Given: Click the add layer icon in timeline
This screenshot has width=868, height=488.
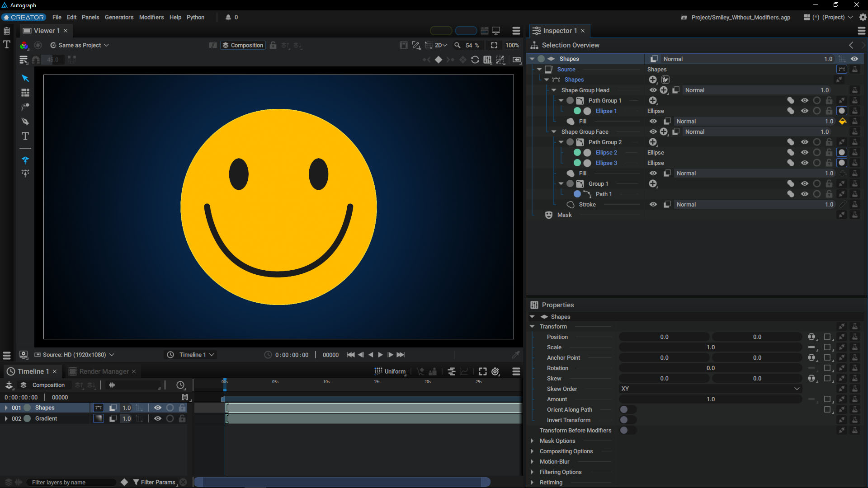Looking at the screenshot, I should (x=9, y=385).
